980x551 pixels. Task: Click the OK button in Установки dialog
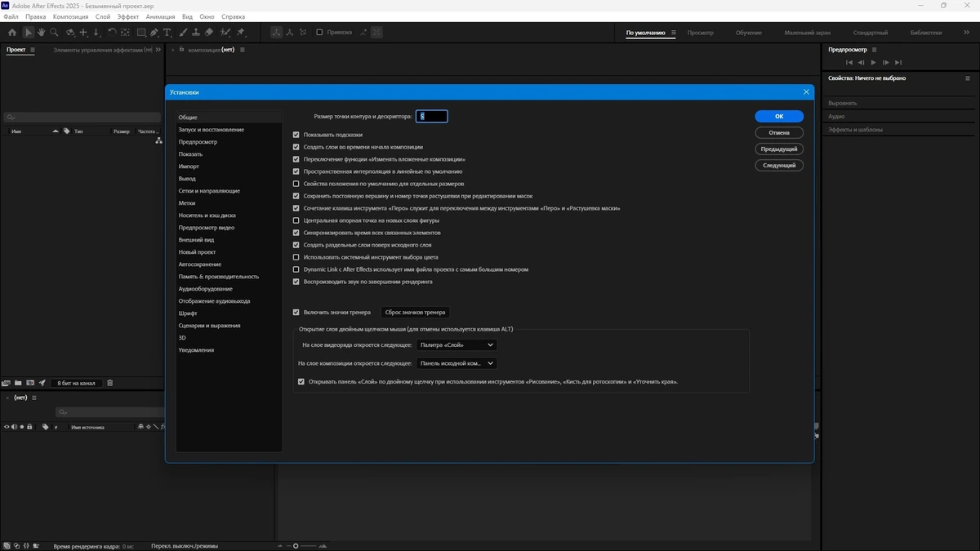[x=779, y=117]
